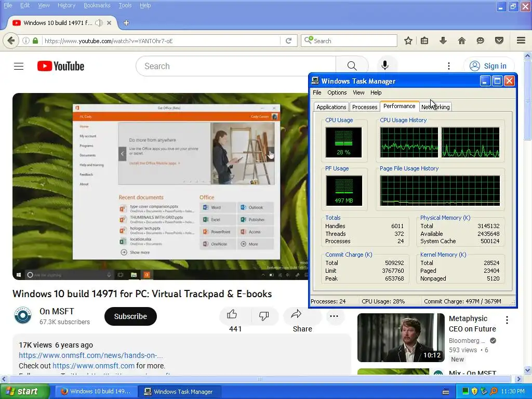Click the Firefox URL address bar
Screen dimensions: 532x399
[x=162, y=41]
